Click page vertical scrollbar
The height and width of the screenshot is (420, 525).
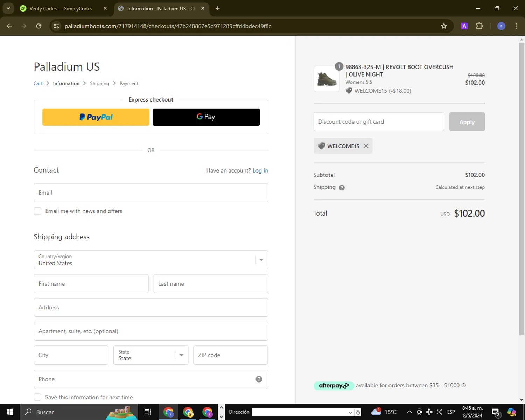click(521, 189)
